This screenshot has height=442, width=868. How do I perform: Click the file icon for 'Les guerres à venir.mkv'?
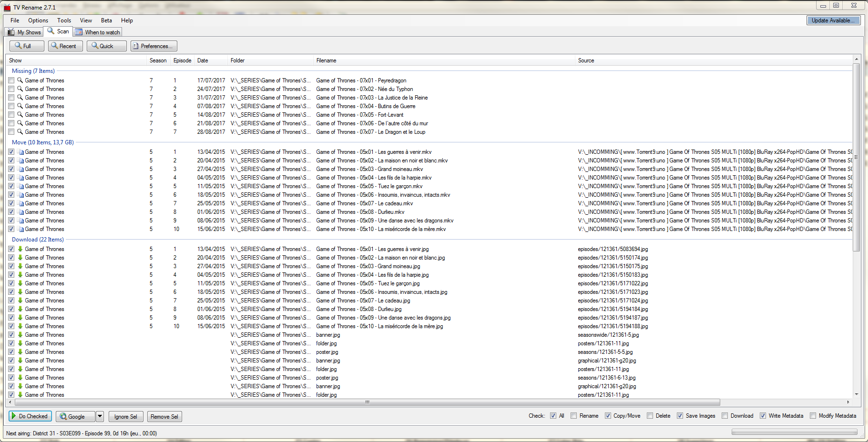click(20, 152)
